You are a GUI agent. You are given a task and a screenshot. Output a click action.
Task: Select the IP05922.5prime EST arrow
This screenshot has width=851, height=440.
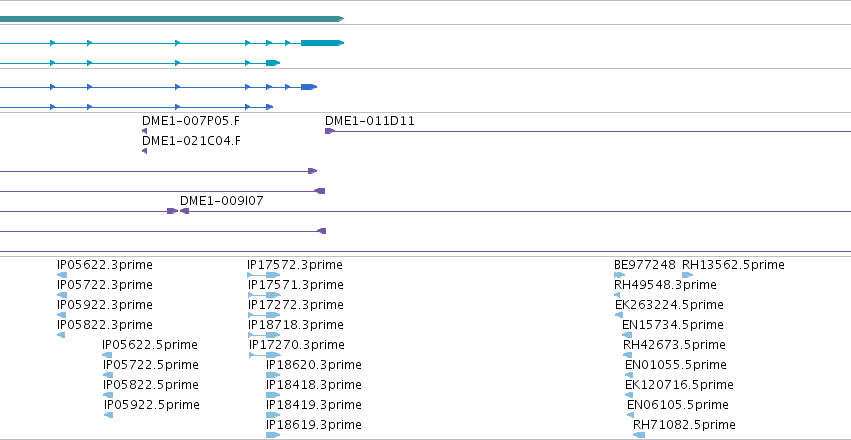point(109,415)
